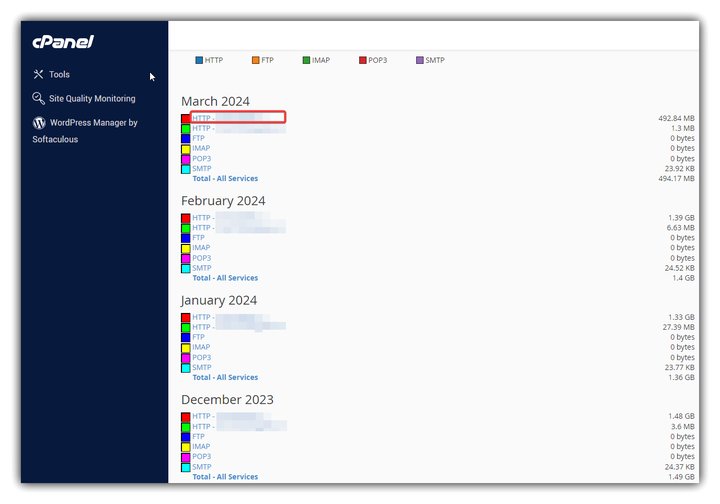
Task: Open FTP link under March 2024
Action: [x=198, y=138]
